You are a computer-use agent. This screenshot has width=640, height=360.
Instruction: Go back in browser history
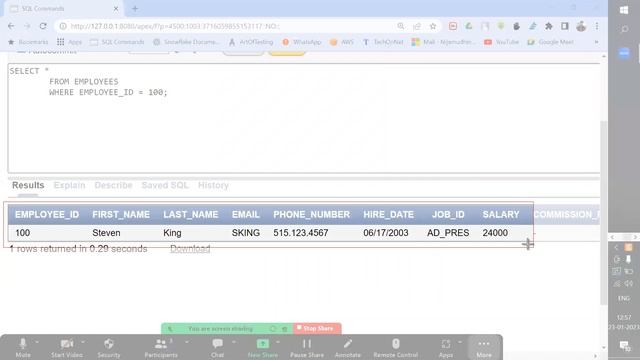(11, 26)
